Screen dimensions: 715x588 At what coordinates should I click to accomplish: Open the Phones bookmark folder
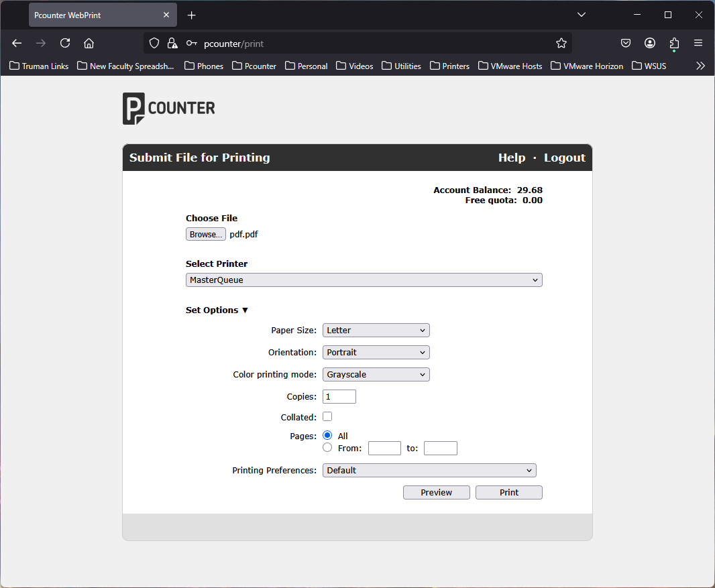click(x=204, y=66)
